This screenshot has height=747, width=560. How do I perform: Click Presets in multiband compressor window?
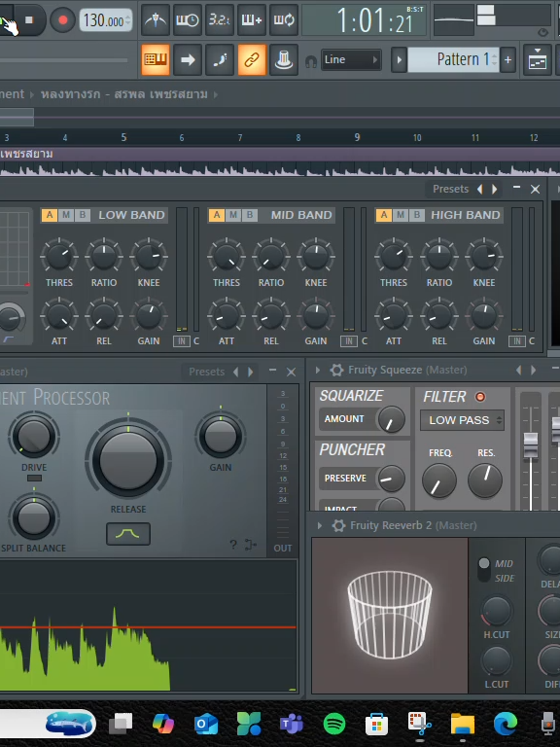point(450,189)
